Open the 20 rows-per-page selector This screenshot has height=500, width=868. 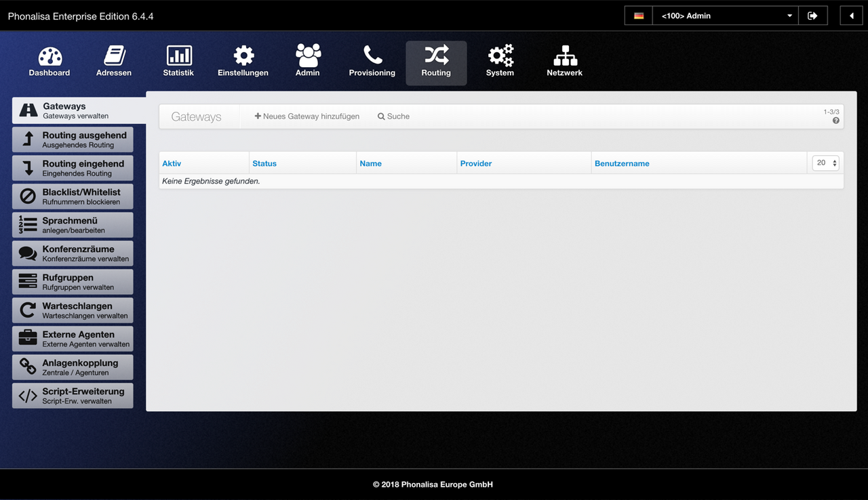[x=825, y=163]
